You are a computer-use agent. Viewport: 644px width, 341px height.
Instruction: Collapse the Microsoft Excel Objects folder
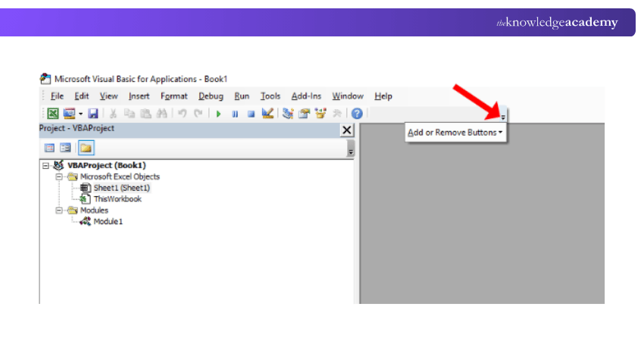[58, 177]
